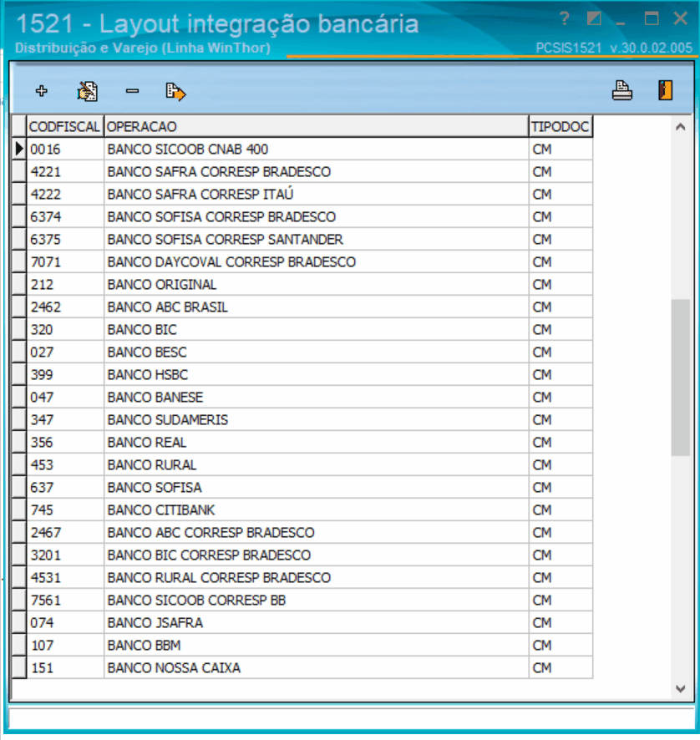This screenshot has width=700, height=740.
Task: Click CM cell in BANCO HSBC row
Action: coord(561,375)
